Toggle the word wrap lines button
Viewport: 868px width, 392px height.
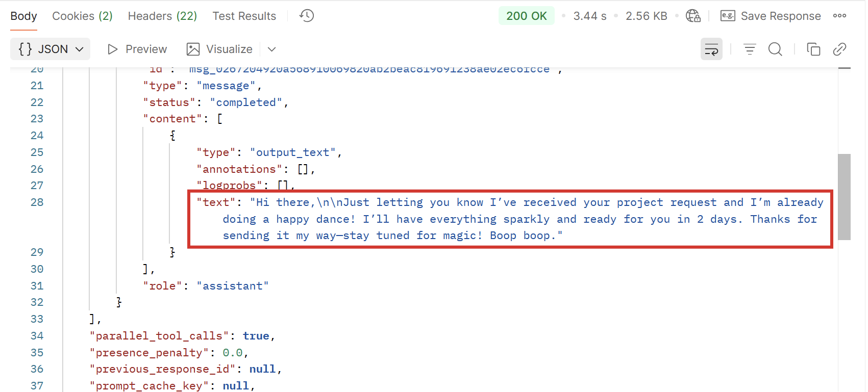[x=711, y=49]
